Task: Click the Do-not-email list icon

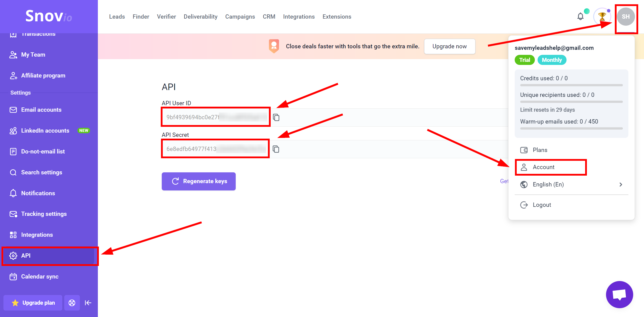Action: click(13, 152)
